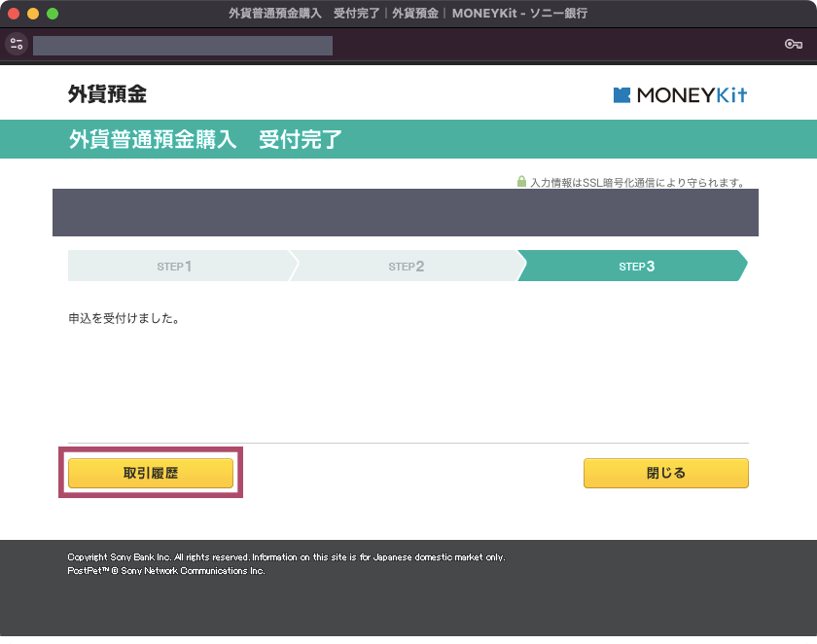
Task: Click the 取引履歴 button
Action: click(151, 473)
